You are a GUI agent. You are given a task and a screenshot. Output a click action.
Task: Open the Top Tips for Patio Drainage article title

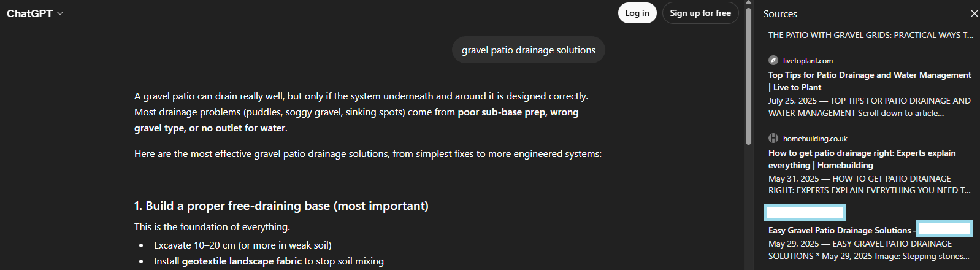click(869, 81)
